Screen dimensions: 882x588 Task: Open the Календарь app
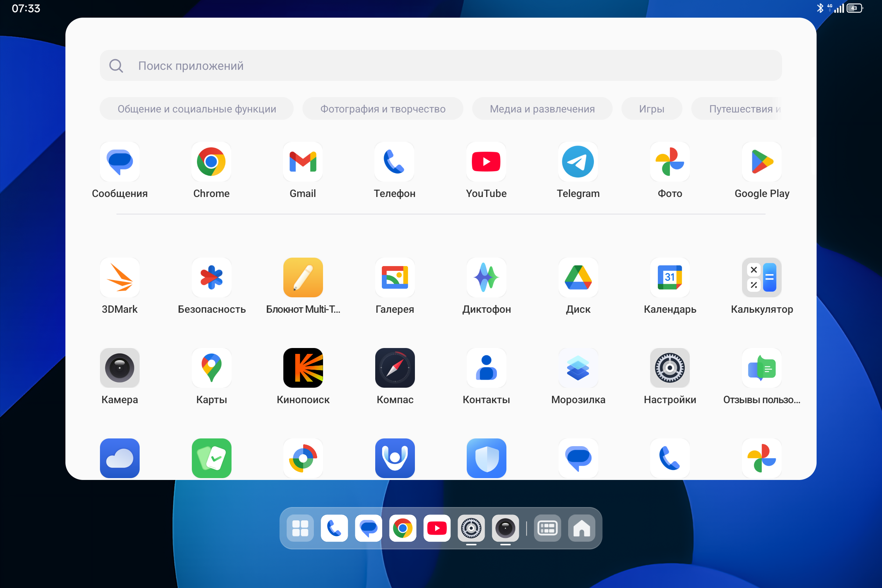(x=670, y=277)
